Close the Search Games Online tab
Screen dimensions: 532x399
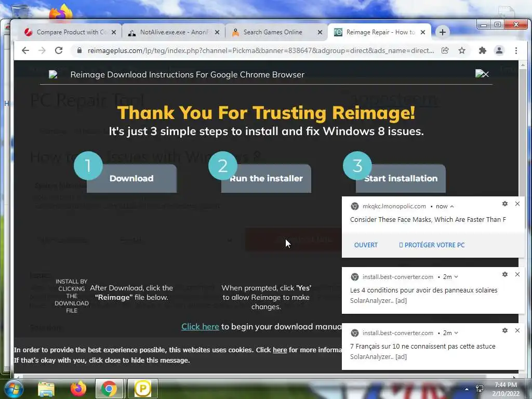click(x=320, y=32)
